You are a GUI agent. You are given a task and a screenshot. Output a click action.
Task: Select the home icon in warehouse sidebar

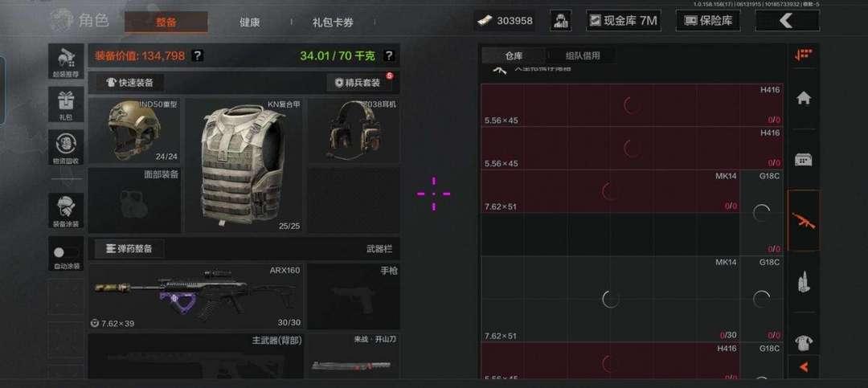click(803, 98)
